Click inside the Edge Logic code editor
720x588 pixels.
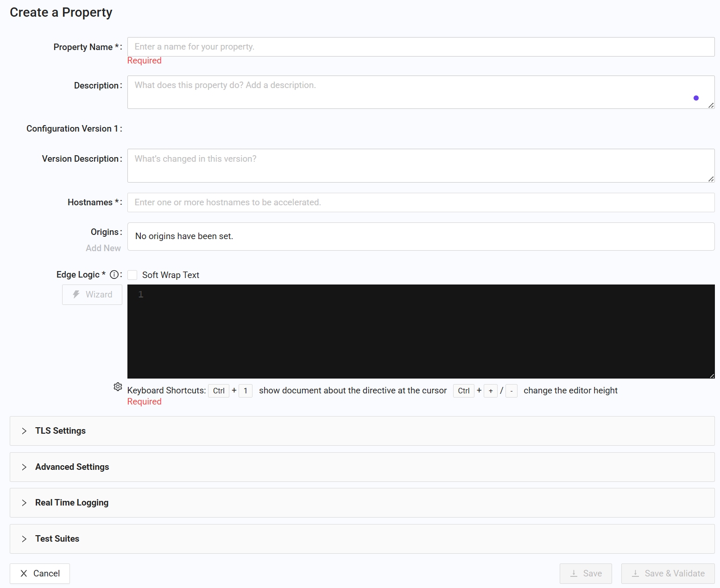[420, 331]
